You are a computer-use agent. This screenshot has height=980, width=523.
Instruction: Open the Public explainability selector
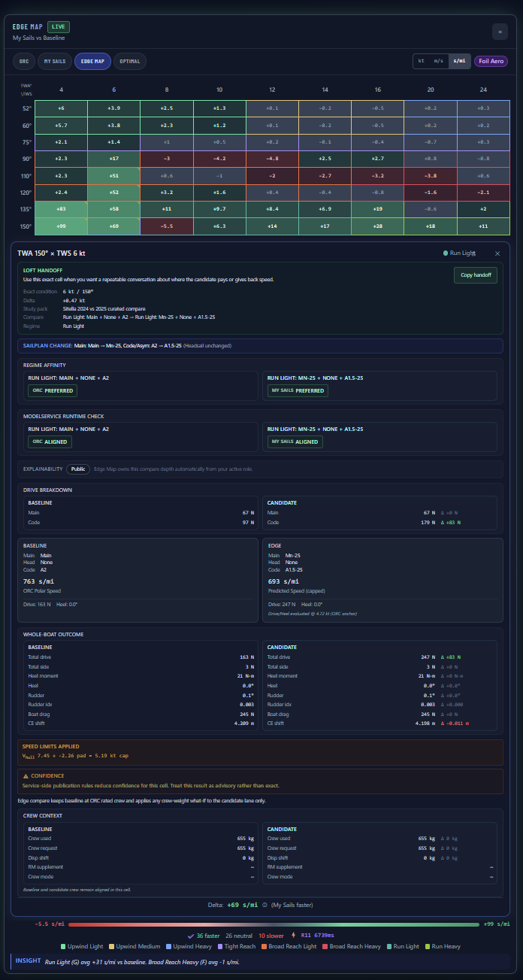point(78,469)
